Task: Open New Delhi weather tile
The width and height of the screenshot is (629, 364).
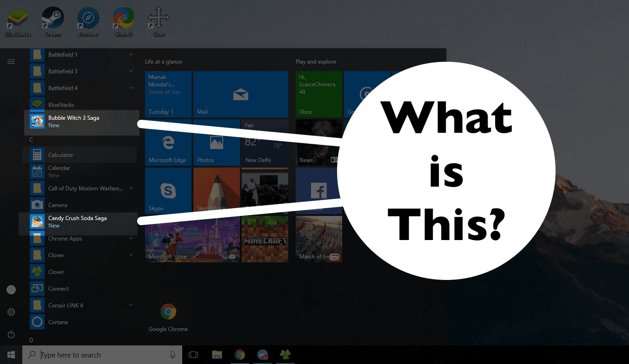Action: [265, 143]
